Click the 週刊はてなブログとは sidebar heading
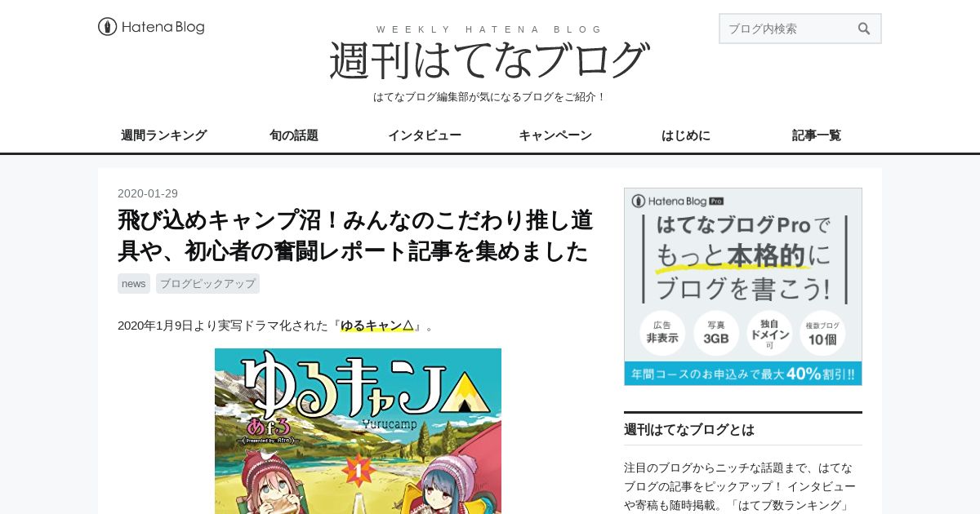This screenshot has width=980, height=514. (x=689, y=429)
